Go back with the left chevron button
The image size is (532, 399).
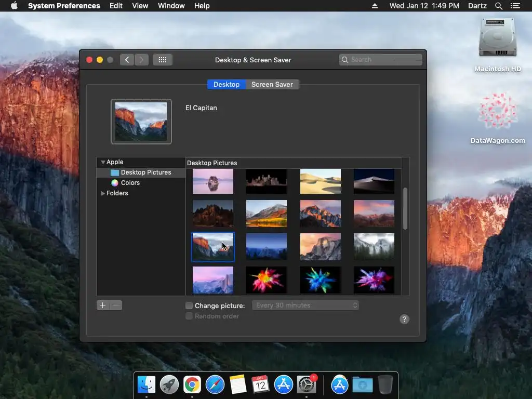(127, 60)
